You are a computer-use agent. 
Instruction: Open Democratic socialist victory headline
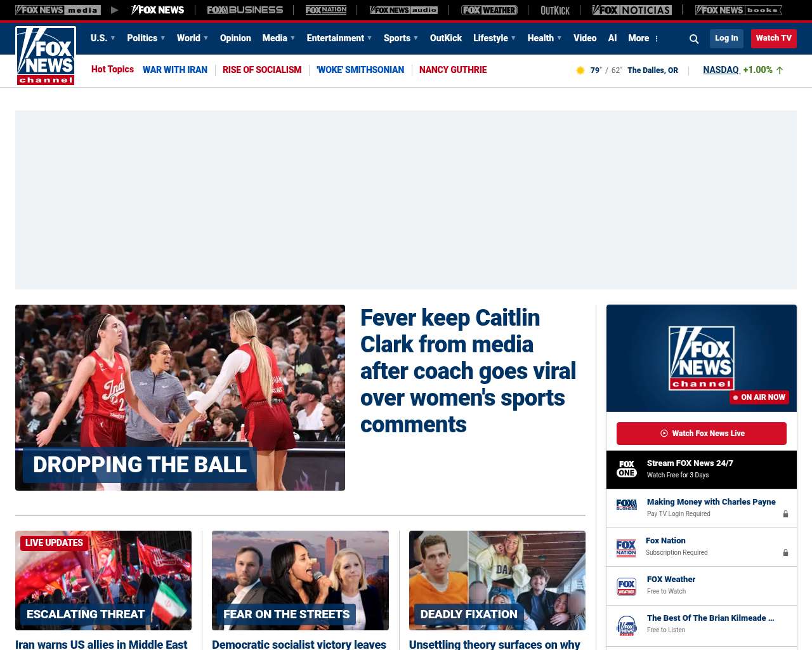click(299, 644)
